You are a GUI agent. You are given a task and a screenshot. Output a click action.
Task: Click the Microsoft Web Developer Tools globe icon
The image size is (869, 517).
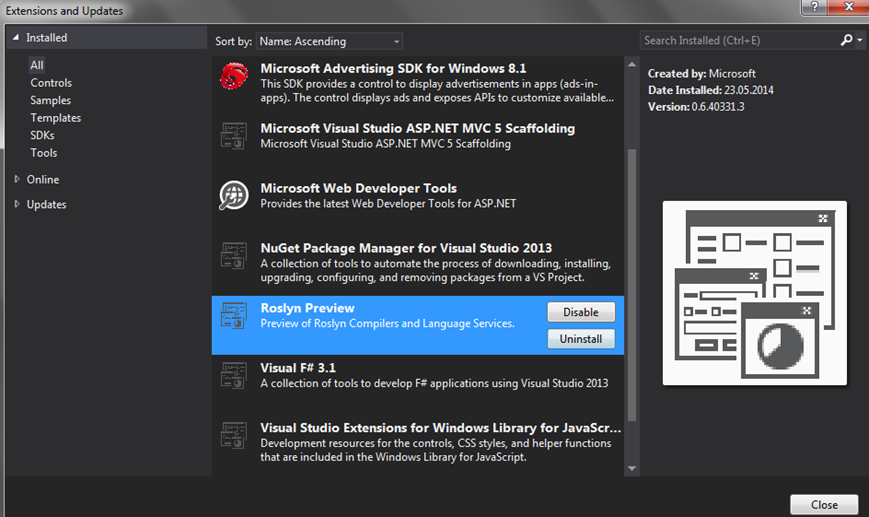234,196
